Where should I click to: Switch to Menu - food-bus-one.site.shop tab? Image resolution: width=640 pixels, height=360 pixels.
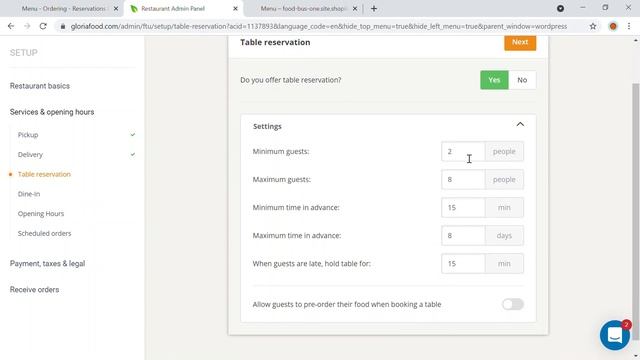click(303, 8)
